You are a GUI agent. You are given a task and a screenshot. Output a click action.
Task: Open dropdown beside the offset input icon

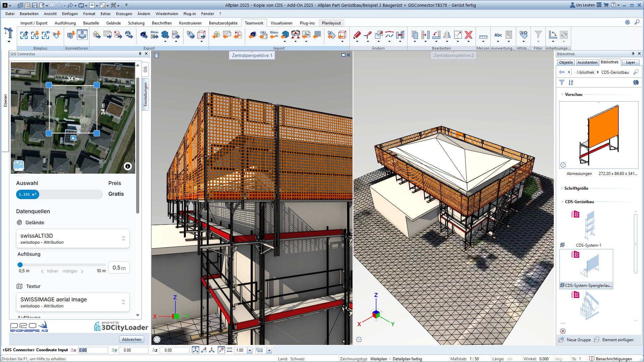[x=269, y=350]
